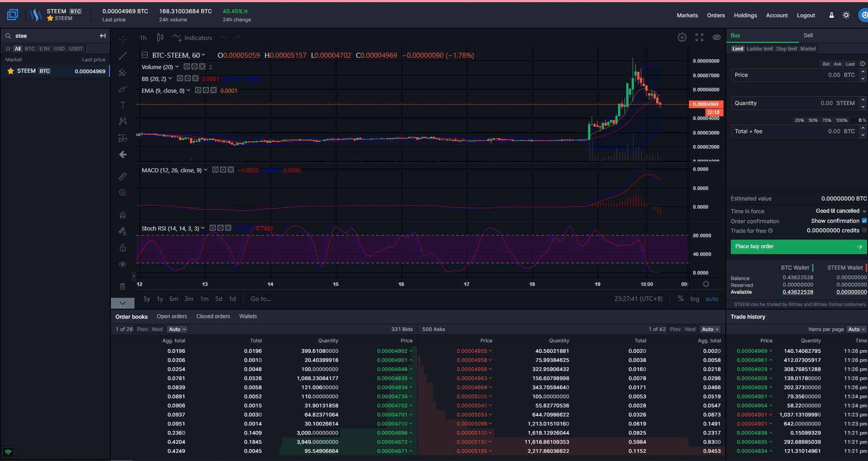Expand Volume (20) indicator options
Screen dimensions: 868x461
coord(177,67)
